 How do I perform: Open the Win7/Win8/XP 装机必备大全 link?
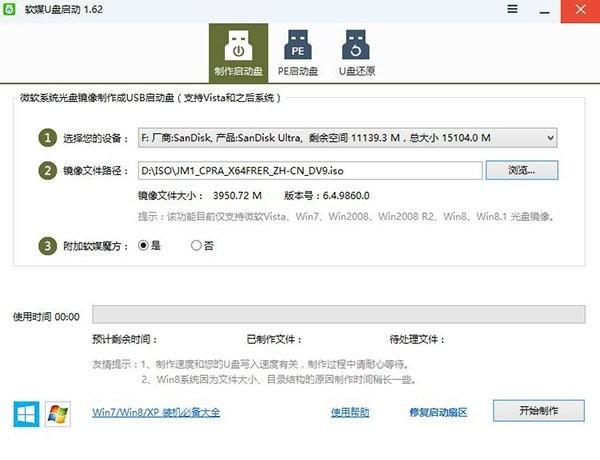[x=156, y=413]
